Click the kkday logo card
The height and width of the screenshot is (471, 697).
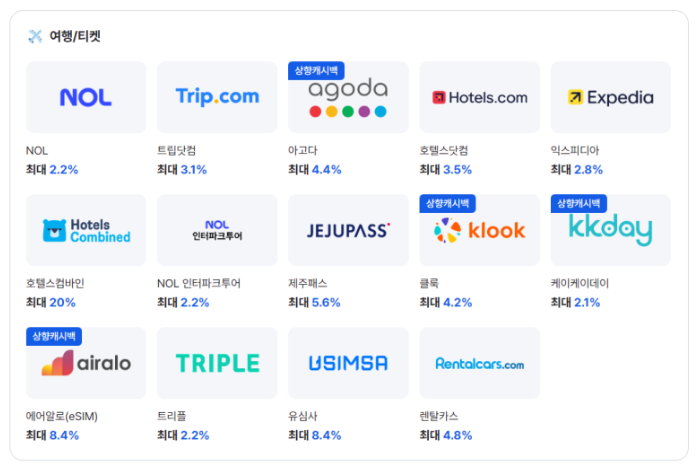click(x=610, y=232)
